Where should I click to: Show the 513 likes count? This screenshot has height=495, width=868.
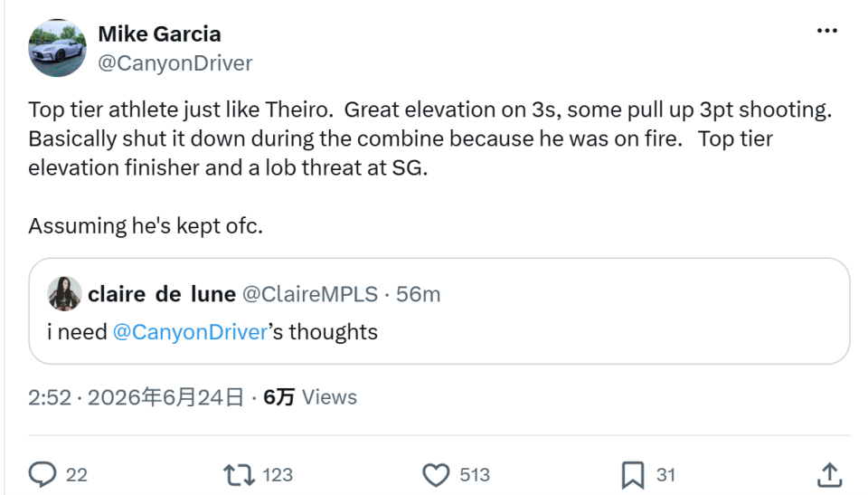click(x=475, y=475)
